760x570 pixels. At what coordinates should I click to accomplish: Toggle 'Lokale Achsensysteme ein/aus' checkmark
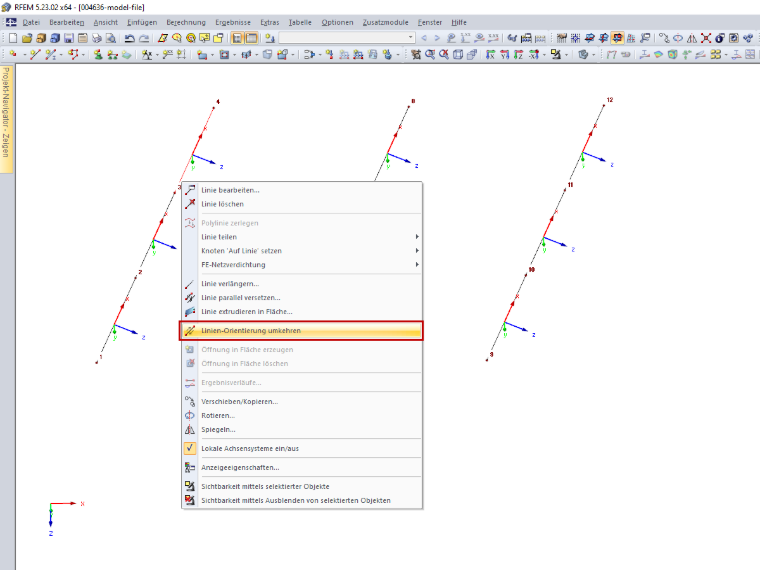pos(190,448)
